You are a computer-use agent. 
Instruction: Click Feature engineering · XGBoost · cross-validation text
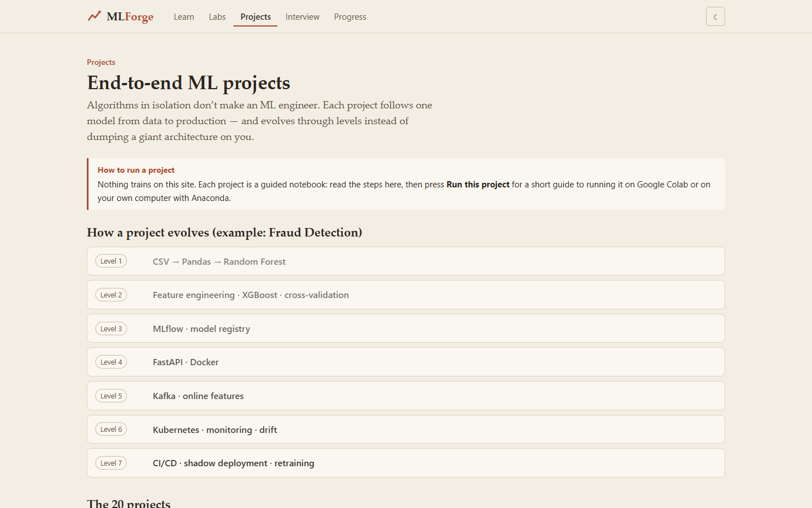click(x=251, y=295)
